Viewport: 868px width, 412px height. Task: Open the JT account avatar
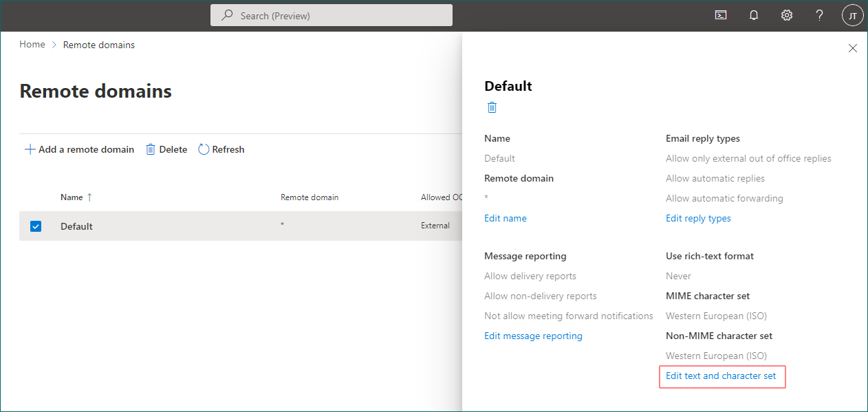pos(852,15)
